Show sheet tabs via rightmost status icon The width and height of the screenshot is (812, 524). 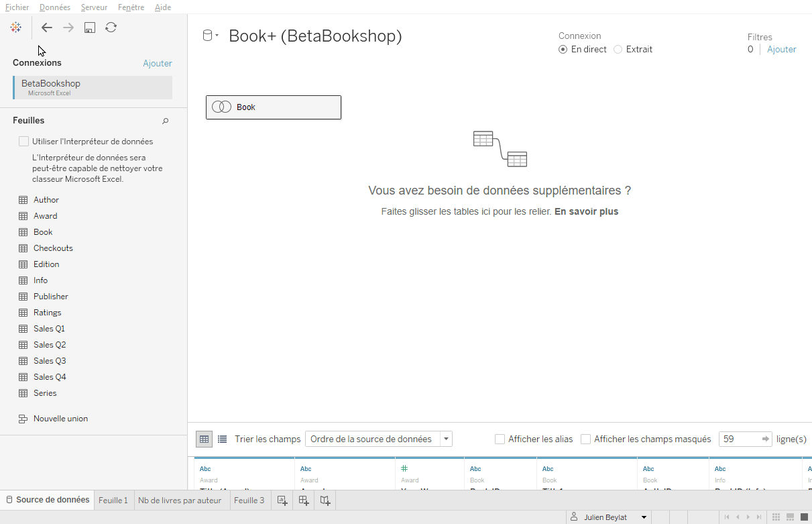804,517
